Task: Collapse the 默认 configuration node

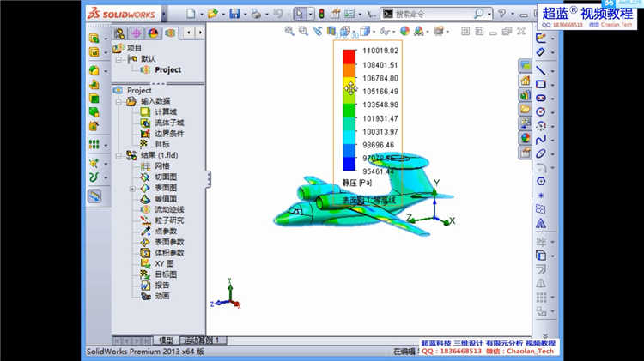Action: 118,59
